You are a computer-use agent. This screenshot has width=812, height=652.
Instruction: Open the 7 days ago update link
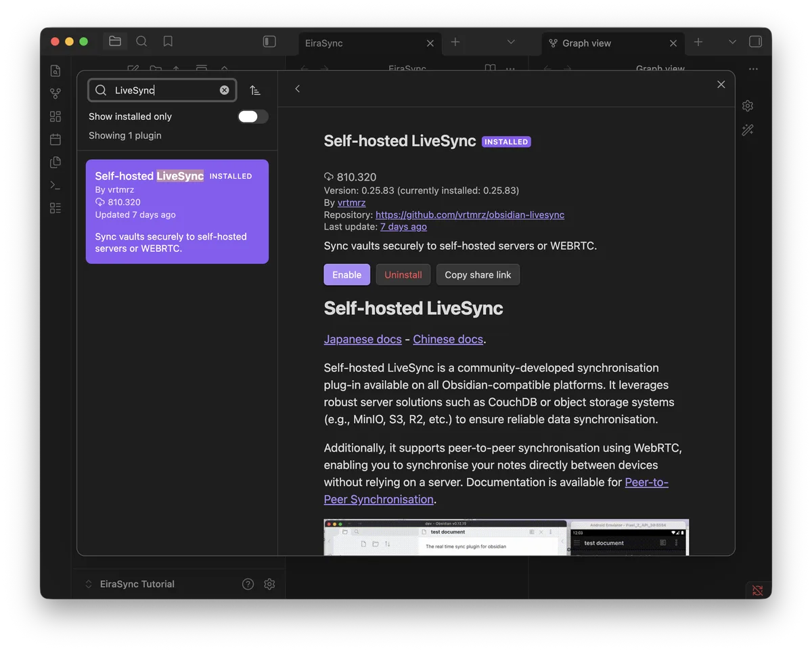point(403,227)
